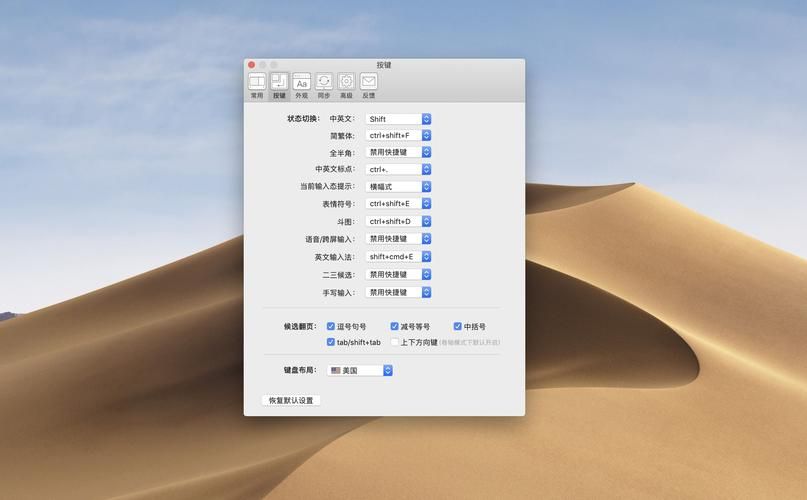Enable the 上下方向键 checkbox
This screenshot has height=500, width=807.
click(x=395, y=342)
